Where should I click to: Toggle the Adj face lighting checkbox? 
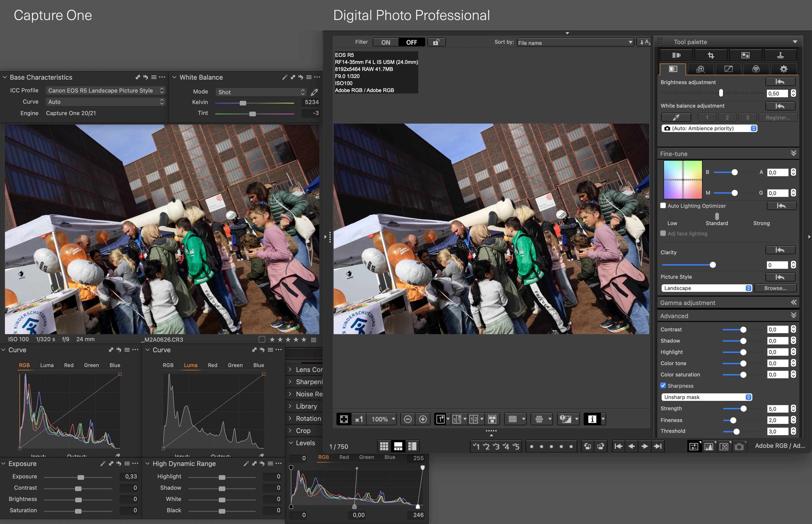coord(663,233)
